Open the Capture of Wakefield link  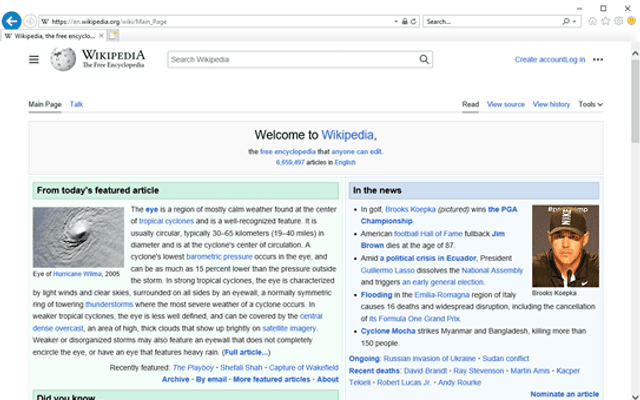tap(304, 368)
